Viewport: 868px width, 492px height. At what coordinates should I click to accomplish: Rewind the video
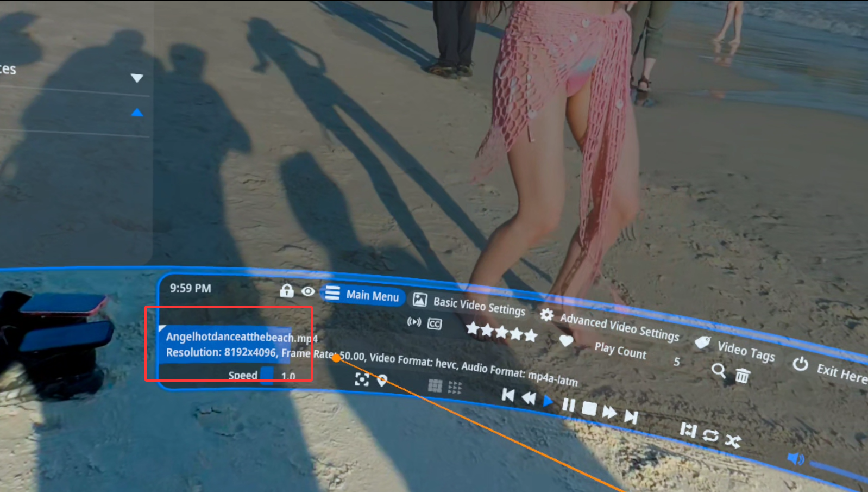[x=529, y=398]
